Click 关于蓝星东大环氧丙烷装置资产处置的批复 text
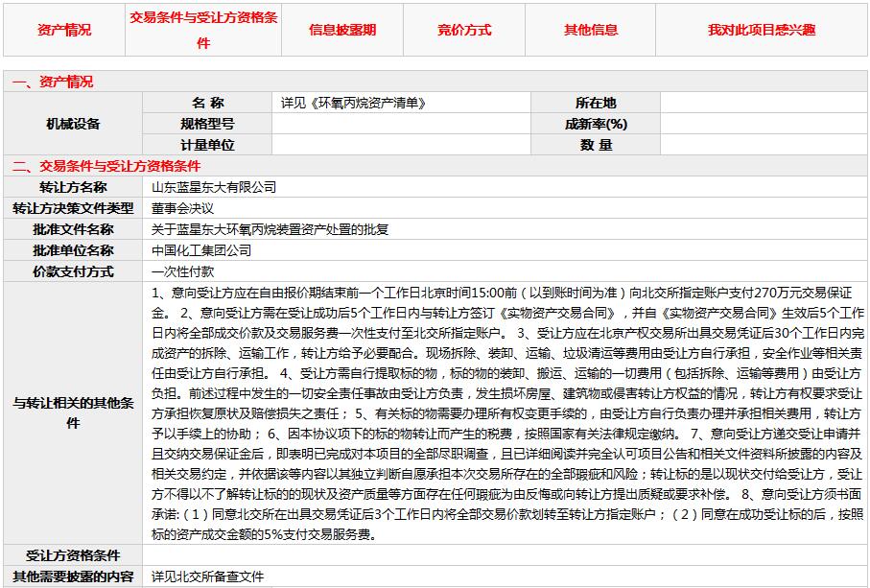Image resolution: width=870 pixels, height=588 pixels. coord(270,229)
